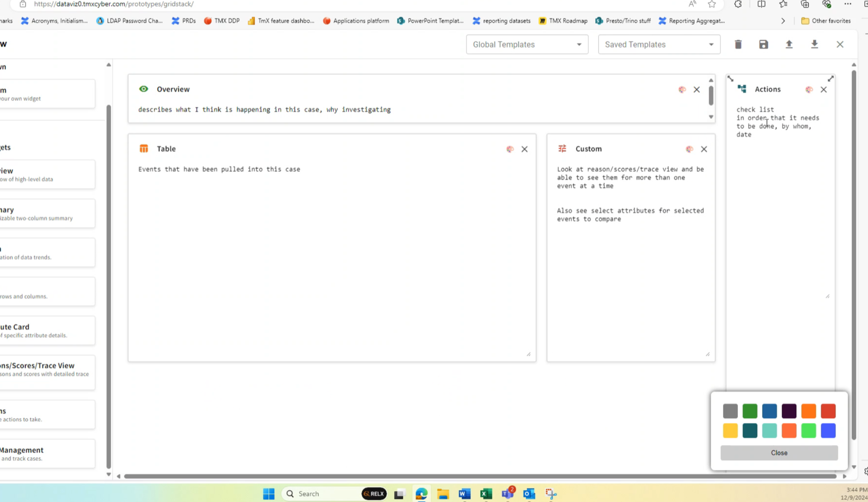This screenshot has height=502, width=868.
Task: Pick the orange color swatch
Action: [808, 411]
